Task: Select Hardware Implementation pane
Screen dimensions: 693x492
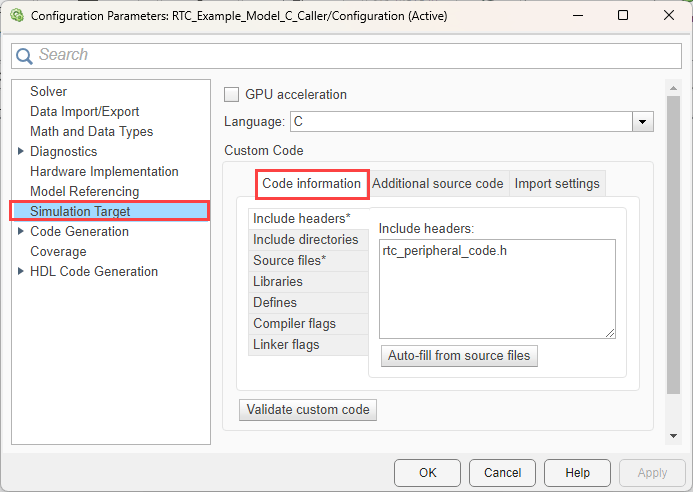Action: coord(104,172)
